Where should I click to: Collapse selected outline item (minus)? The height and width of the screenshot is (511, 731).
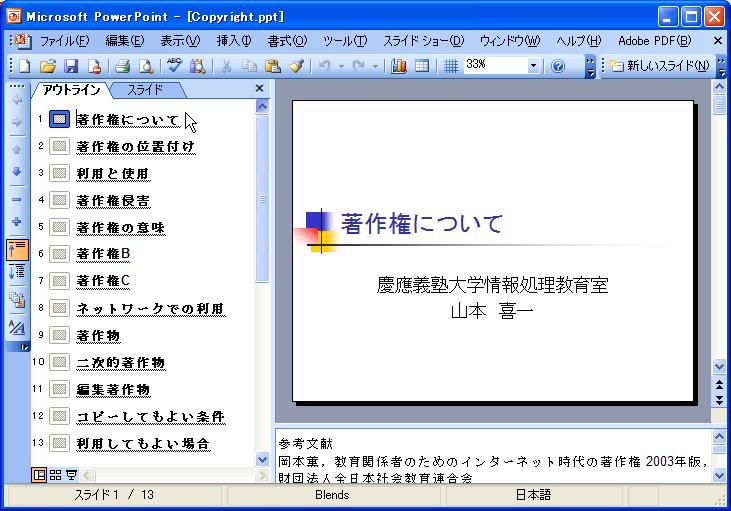(17, 200)
